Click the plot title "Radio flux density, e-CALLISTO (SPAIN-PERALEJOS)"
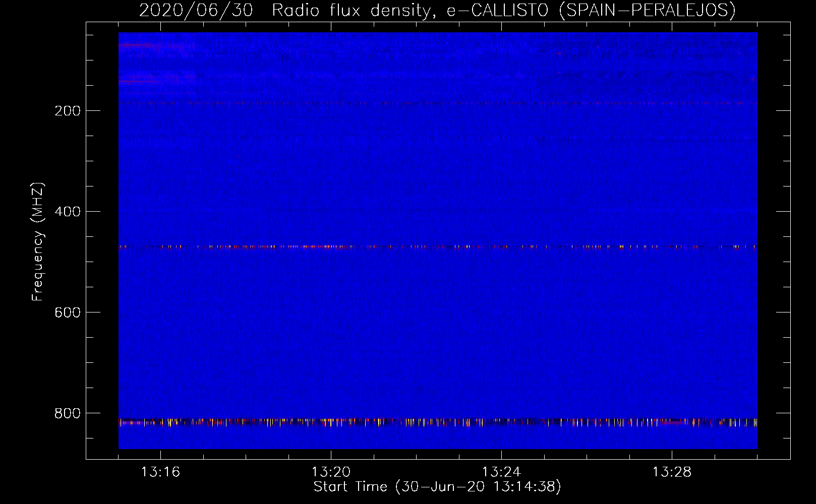 (x=504, y=10)
